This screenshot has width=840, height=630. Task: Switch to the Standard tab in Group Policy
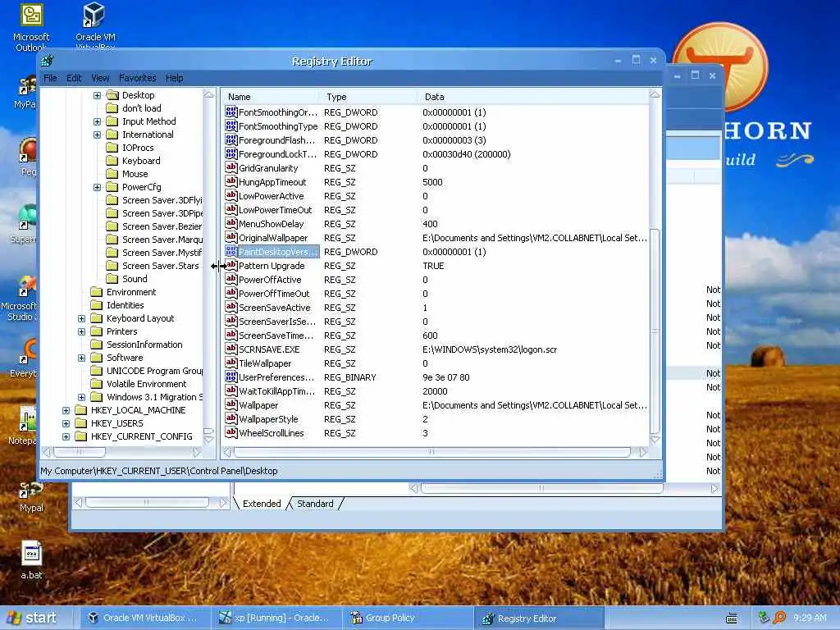coord(315,504)
